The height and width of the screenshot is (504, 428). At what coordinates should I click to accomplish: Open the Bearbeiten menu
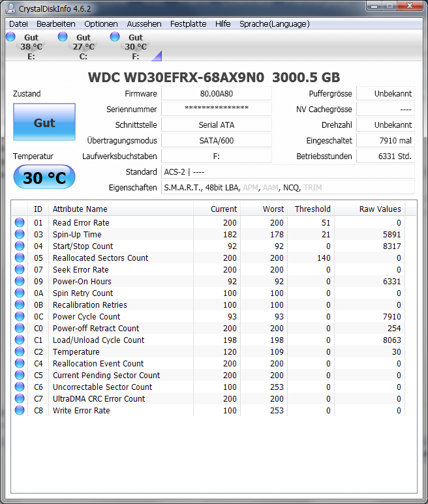coord(55,23)
